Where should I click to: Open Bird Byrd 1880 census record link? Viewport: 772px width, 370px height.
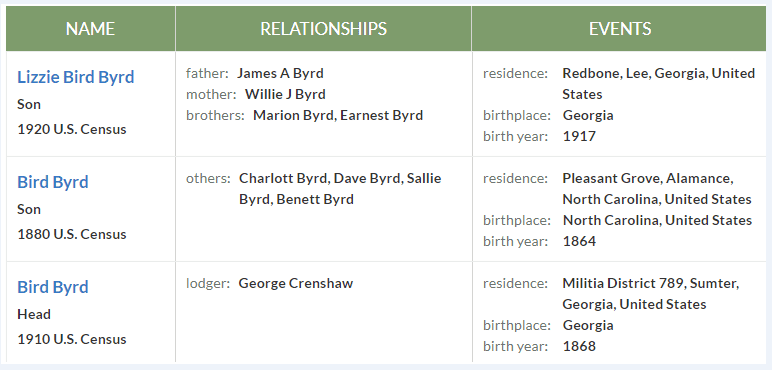pos(53,182)
